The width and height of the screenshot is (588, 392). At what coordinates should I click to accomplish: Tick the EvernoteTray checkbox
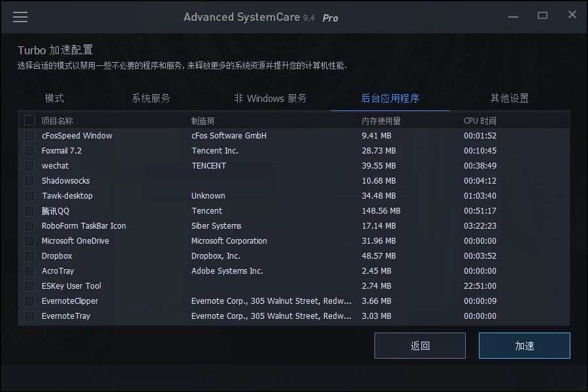[29, 316]
